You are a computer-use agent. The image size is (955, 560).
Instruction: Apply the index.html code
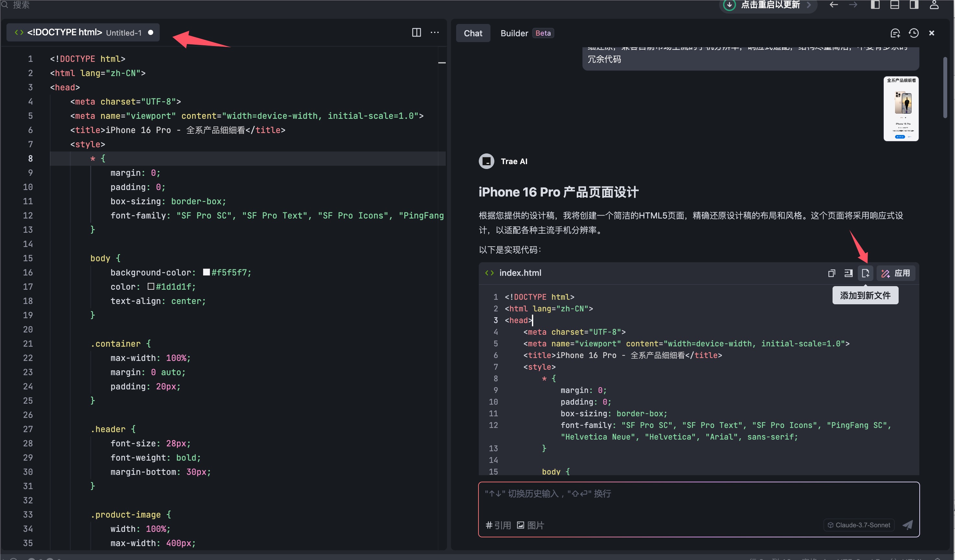tap(895, 273)
